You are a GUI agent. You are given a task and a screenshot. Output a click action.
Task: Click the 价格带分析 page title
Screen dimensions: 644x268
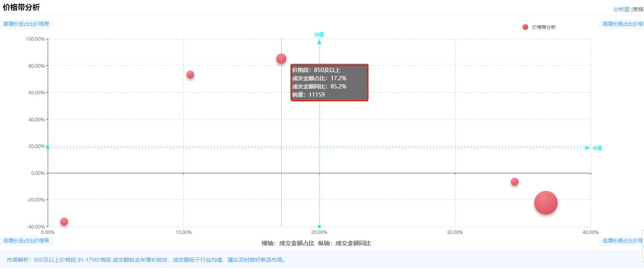pyautogui.click(x=22, y=7)
